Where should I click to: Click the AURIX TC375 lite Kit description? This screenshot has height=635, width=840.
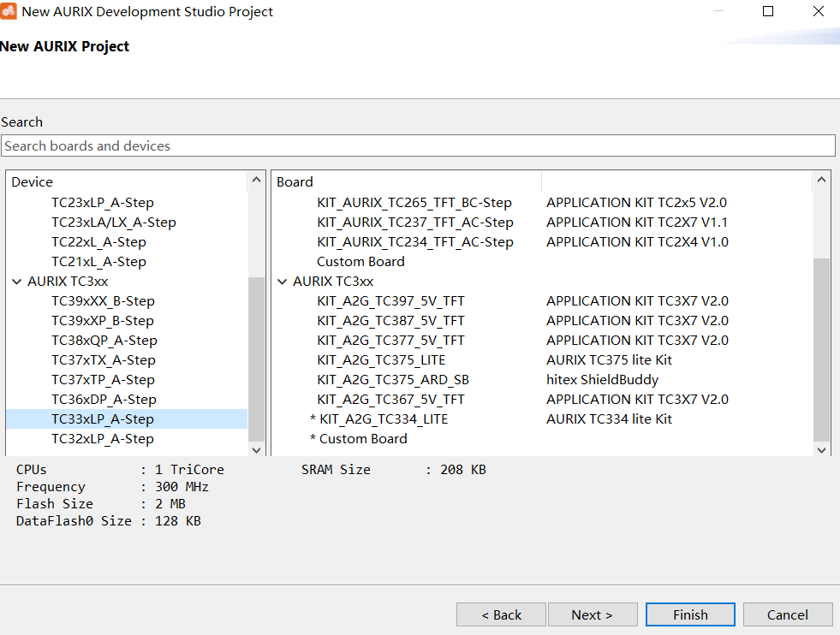pos(609,360)
